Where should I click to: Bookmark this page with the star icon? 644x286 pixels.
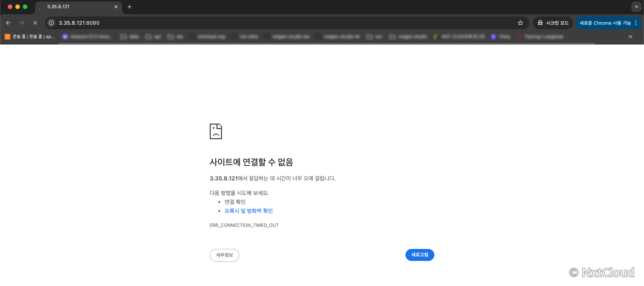tap(520, 23)
